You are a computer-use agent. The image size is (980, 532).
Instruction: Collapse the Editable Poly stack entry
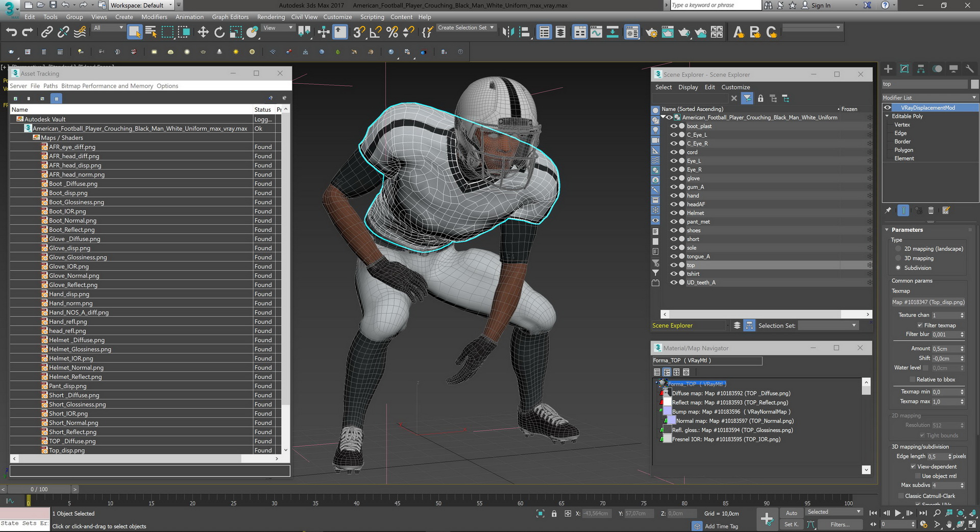887,116
